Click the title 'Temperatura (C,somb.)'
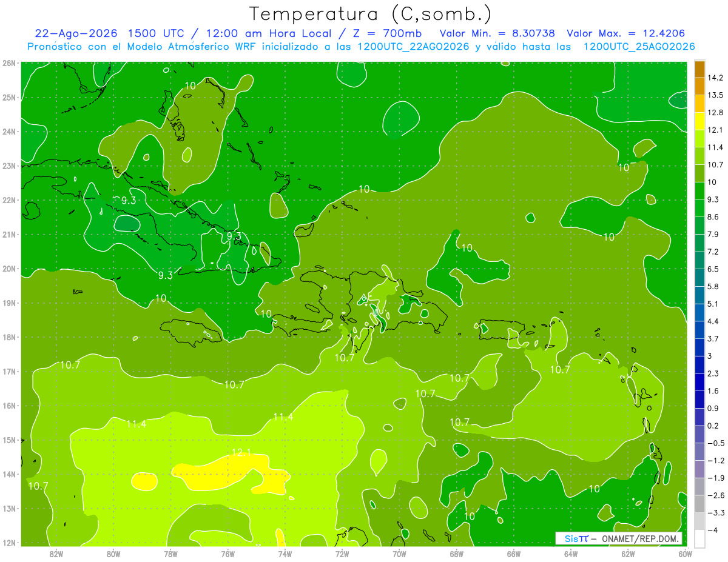Viewport: 728px width, 562px height. click(x=370, y=14)
